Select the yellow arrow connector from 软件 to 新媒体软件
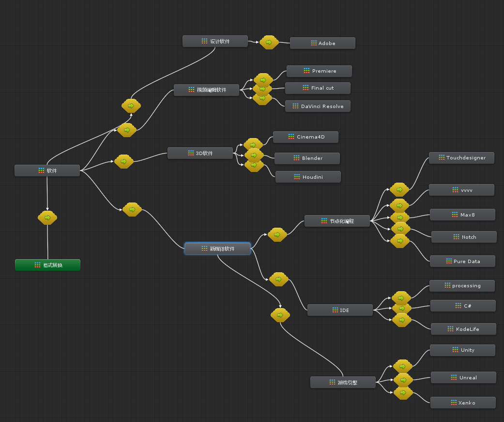This screenshot has width=504, height=422. 132,209
